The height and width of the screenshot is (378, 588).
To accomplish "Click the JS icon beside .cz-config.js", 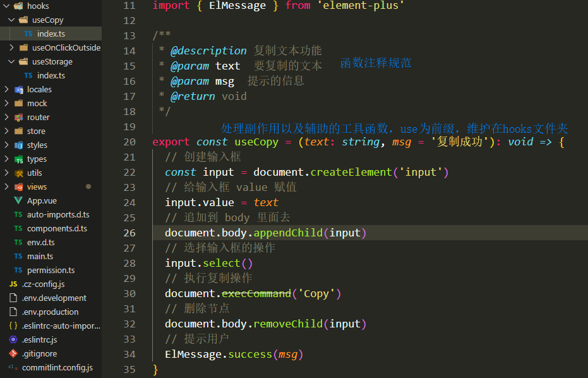I will (13, 284).
